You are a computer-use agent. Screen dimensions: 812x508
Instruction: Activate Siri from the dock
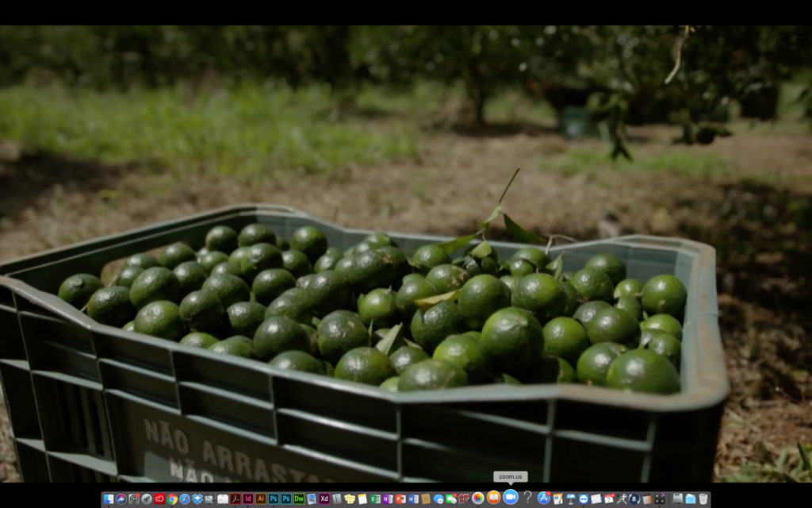point(121,498)
